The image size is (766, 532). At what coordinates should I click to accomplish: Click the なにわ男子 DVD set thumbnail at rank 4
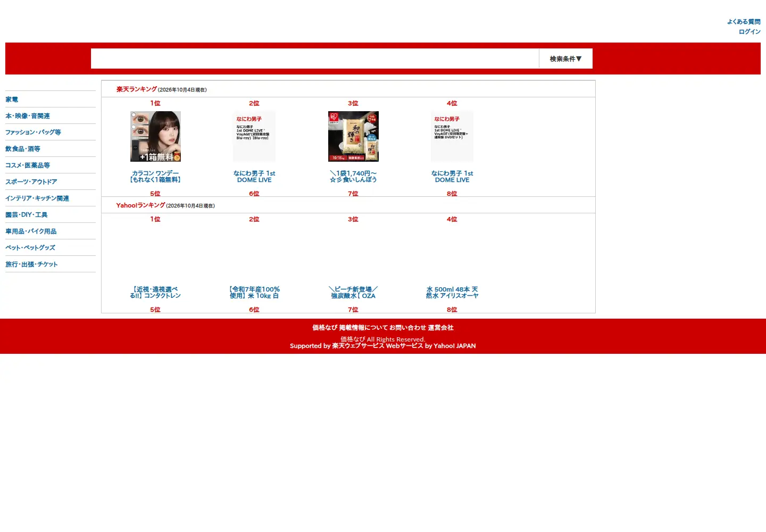tap(452, 136)
